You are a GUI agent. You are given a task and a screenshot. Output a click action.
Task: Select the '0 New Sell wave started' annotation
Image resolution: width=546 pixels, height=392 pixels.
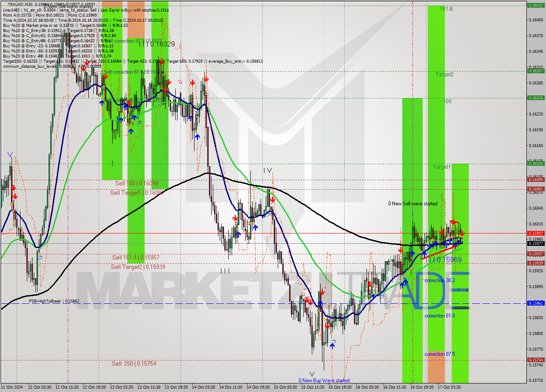pos(412,204)
